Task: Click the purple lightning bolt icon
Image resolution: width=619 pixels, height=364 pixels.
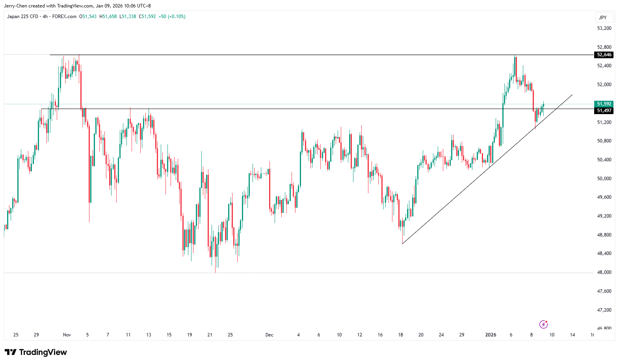Action: point(543,324)
